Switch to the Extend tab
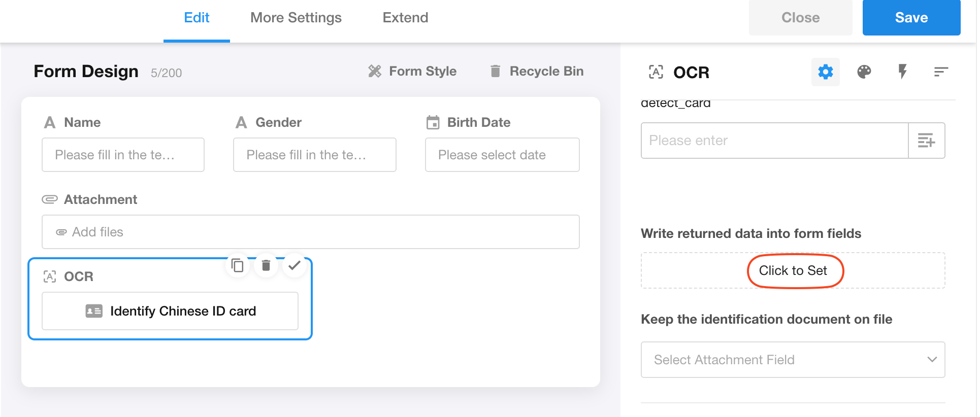The image size is (980, 417). click(x=405, y=18)
